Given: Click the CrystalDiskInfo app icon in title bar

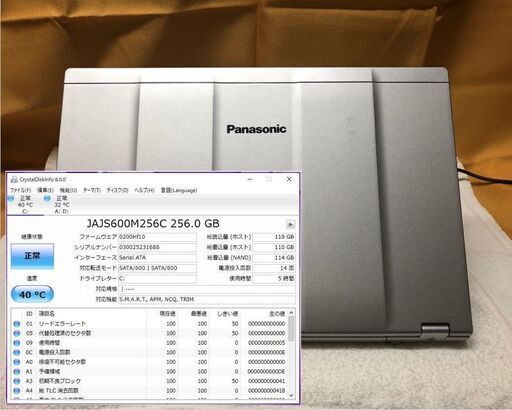Looking at the screenshot, I should click(x=14, y=179).
